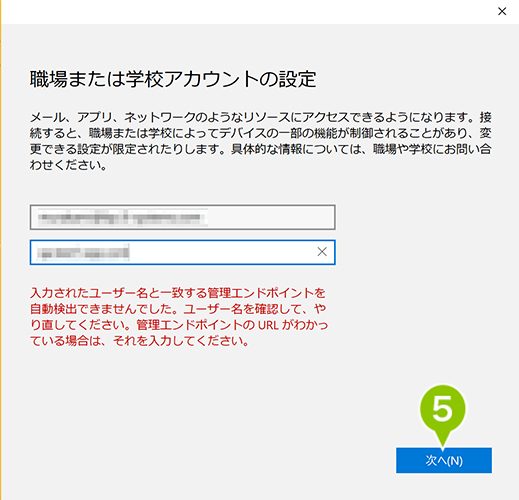This screenshot has height=500, width=519.
Task: Select the highlighted password input field
Action: [183, 252]
